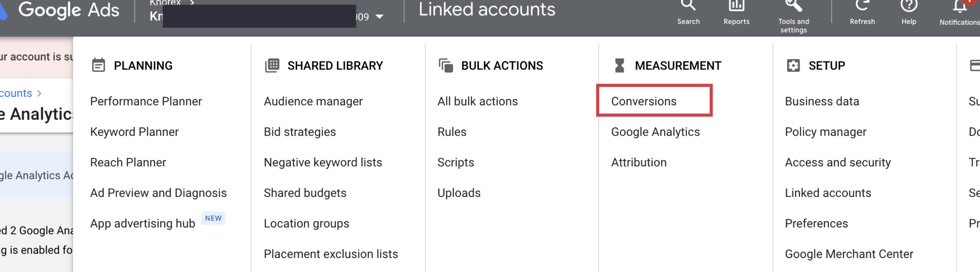Select Keyword Planner menu item
Viewport: 980px width, 272px height.
[x=134, y=132]
